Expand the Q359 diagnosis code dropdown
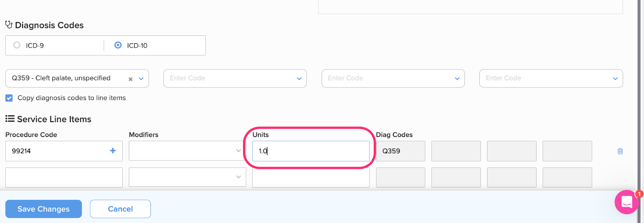 (x=141, y=79)
